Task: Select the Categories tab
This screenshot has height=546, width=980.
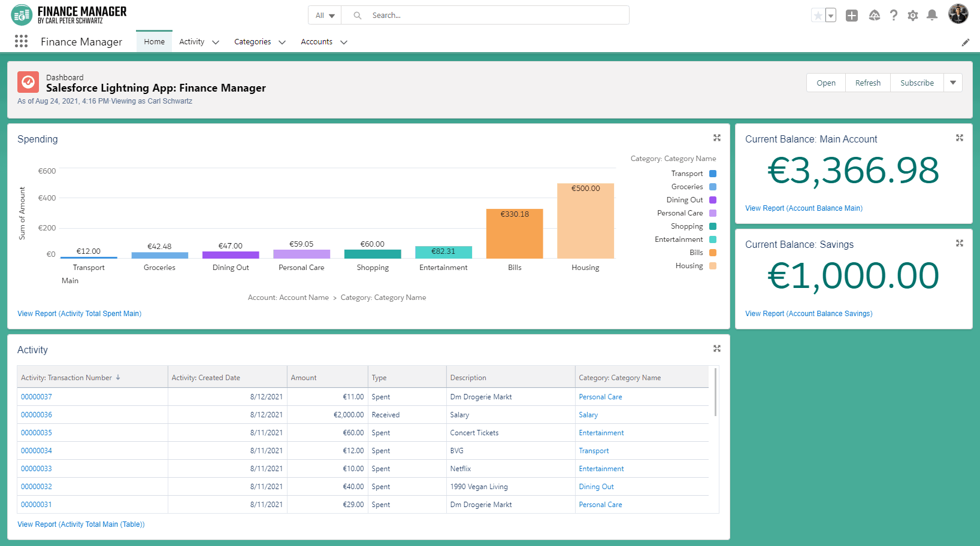Action: click(252, 42)
